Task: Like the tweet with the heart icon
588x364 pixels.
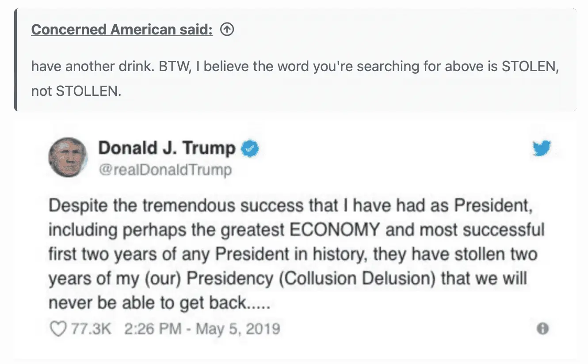Action: coord(58,329)
